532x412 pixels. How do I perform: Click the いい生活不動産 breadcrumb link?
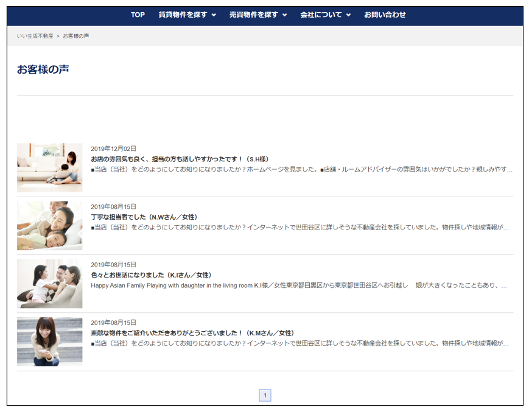[35, 37]
